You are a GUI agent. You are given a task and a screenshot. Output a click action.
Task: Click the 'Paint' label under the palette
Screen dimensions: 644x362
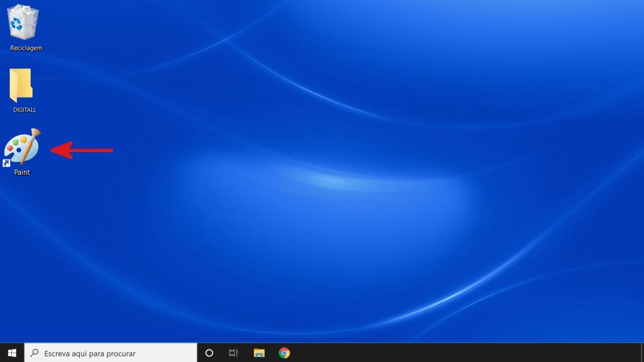pos(22,172)
